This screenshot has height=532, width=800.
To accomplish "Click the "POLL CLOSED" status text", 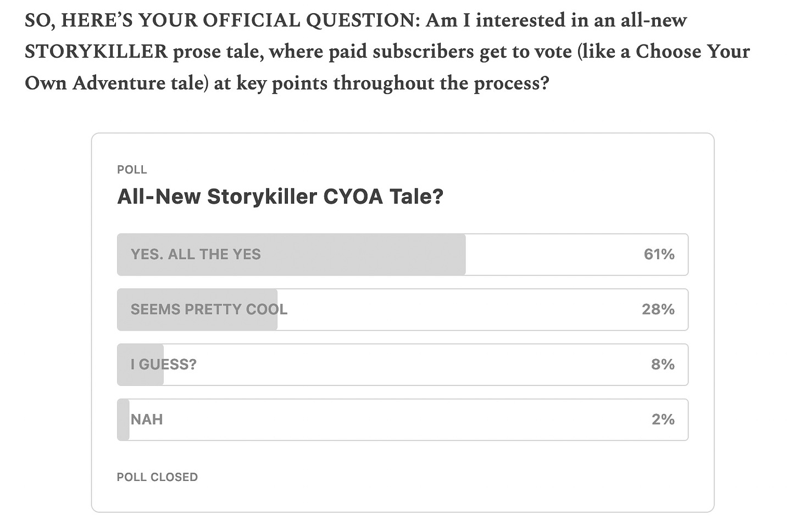I will (x=157, y=477).
